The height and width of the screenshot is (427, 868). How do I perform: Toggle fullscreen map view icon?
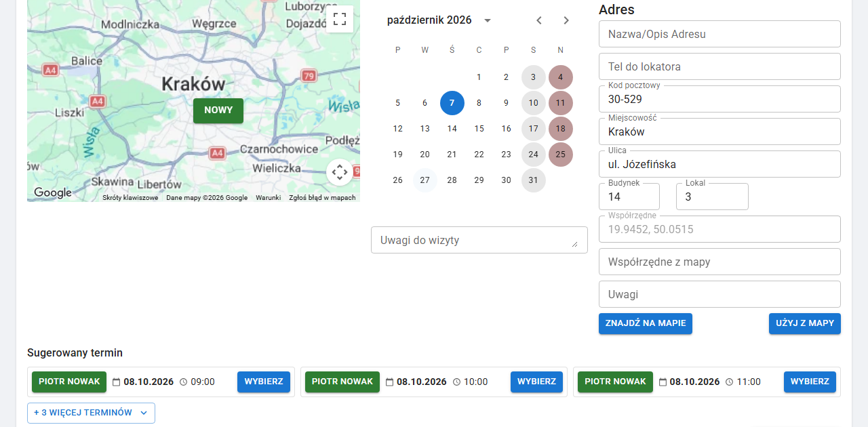pyautogui.click(x=340, y=19)
